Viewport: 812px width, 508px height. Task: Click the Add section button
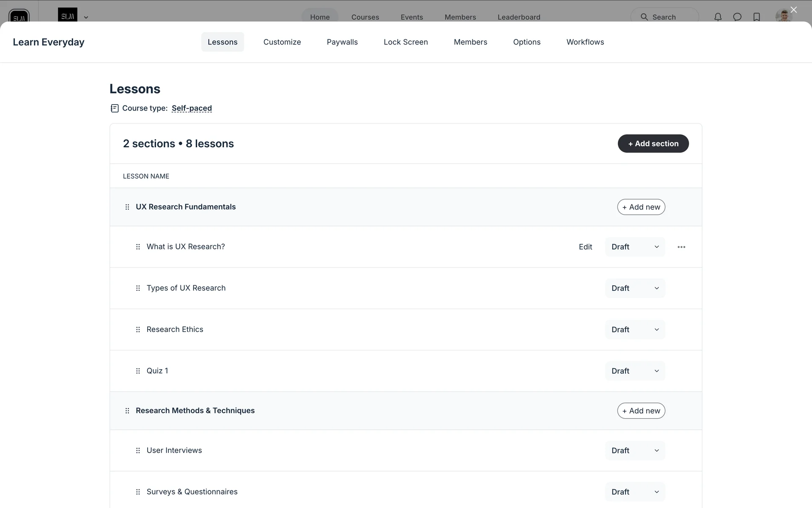tap(653, 144)
